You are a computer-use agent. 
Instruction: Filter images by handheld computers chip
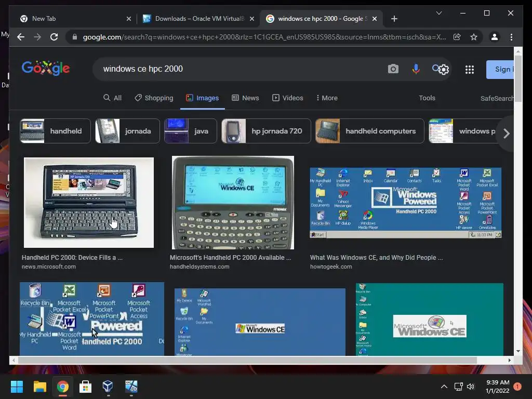(369, 131)
